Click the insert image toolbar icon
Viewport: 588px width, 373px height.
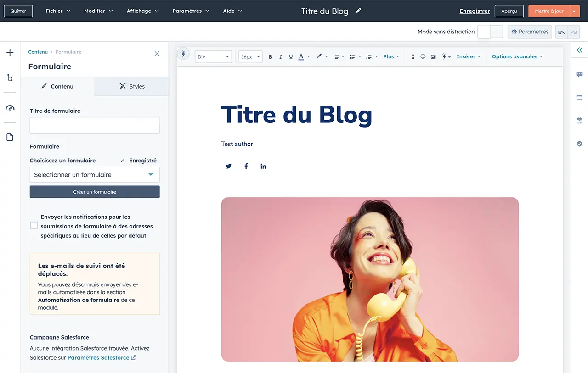(433, 57)
